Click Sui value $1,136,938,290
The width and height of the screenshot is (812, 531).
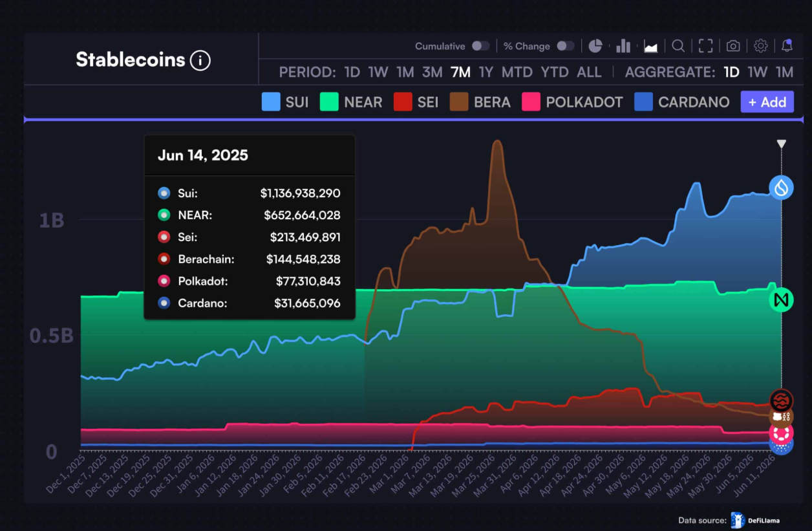[301, 193]
